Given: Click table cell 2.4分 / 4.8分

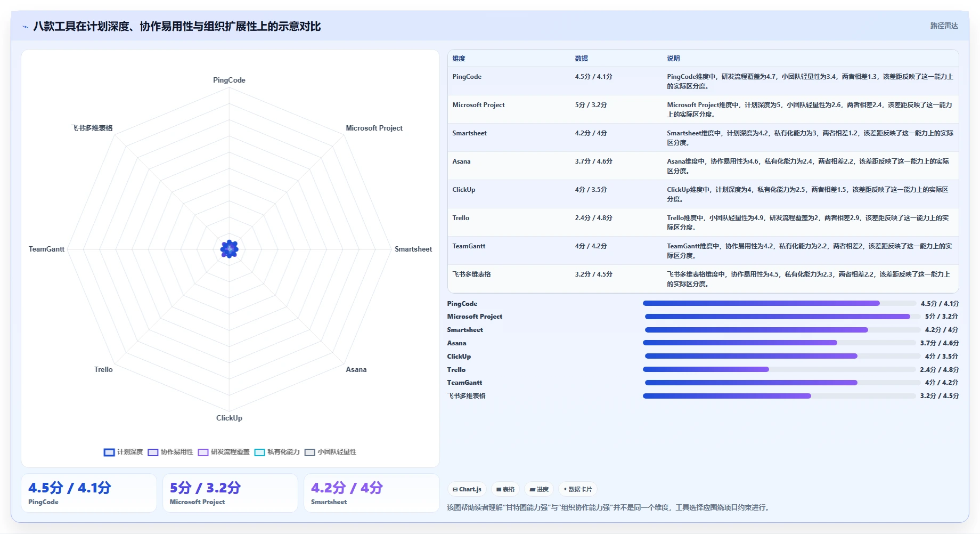Looking at the screenshot, I should click(593, 218).
